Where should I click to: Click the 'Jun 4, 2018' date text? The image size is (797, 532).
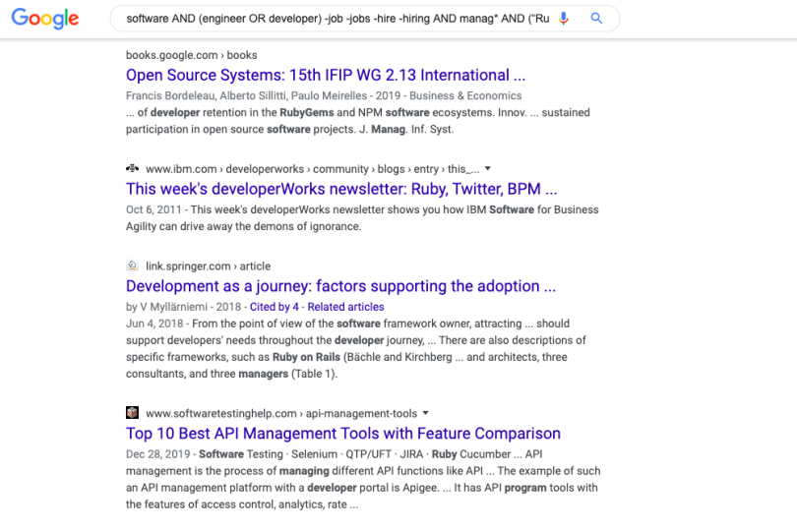point(154,324)
